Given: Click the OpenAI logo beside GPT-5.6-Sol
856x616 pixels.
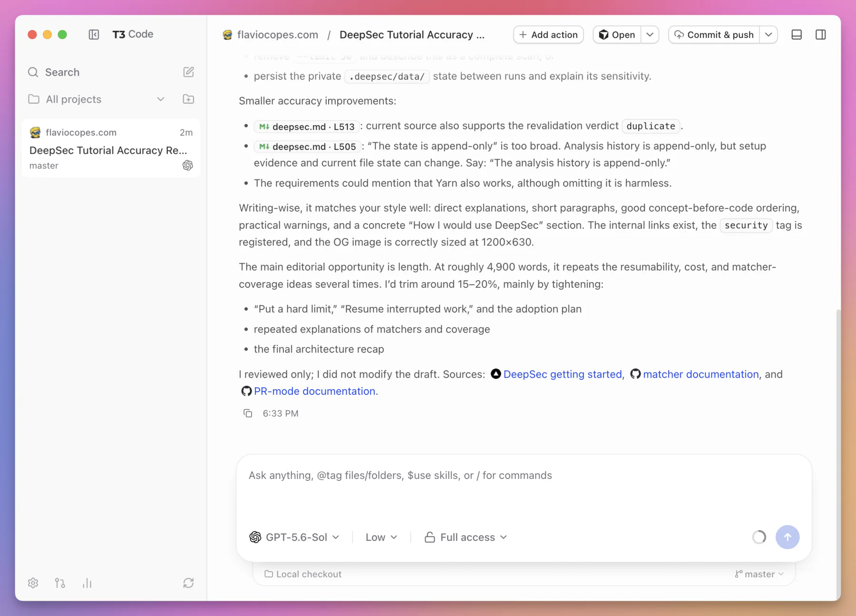Looking at the screenshot, I should coord(255,537).
